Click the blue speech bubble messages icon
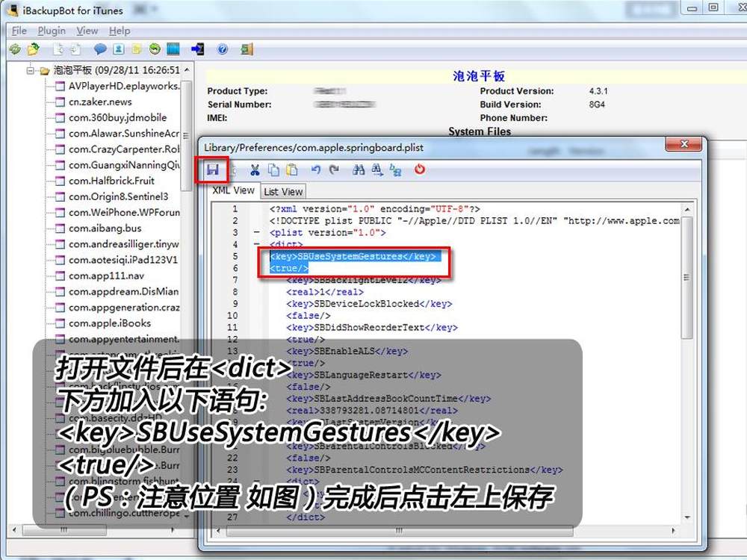The image size is (747, 560). (x=99, y=49)
